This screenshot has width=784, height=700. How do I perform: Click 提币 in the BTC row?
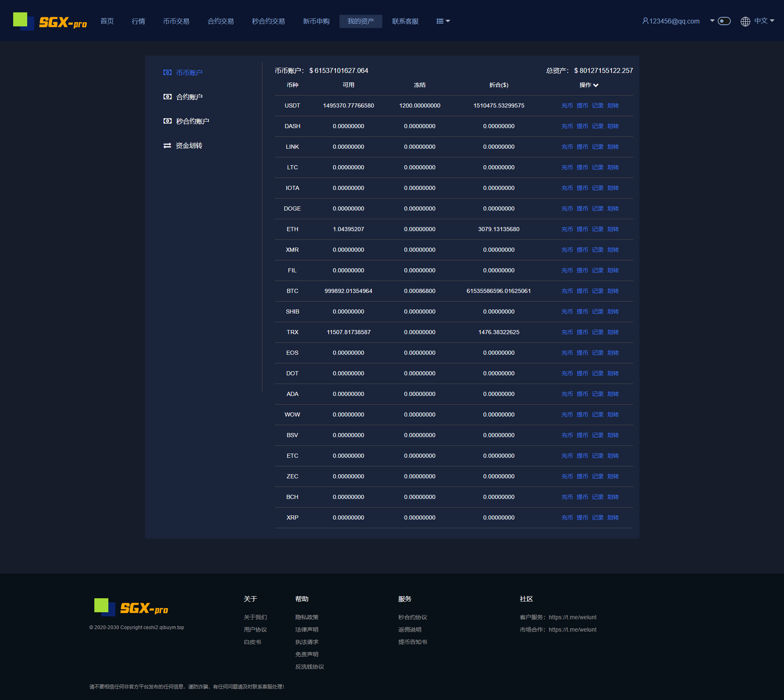pyautogui.click(x=582, y=291)
